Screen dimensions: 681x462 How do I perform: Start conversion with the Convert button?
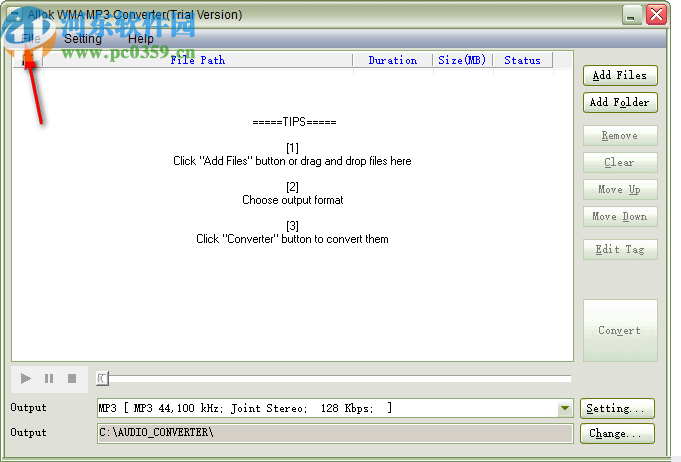pos(620,330)
